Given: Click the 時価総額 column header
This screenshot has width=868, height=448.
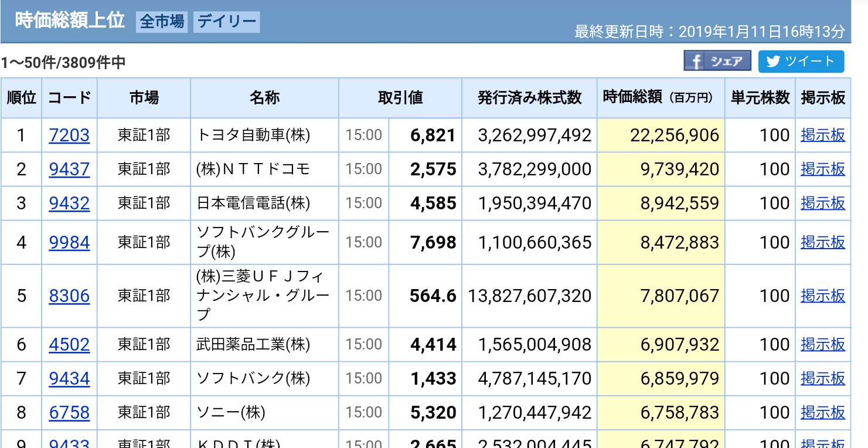Looking at the screenshot, I should pos(661,97).
